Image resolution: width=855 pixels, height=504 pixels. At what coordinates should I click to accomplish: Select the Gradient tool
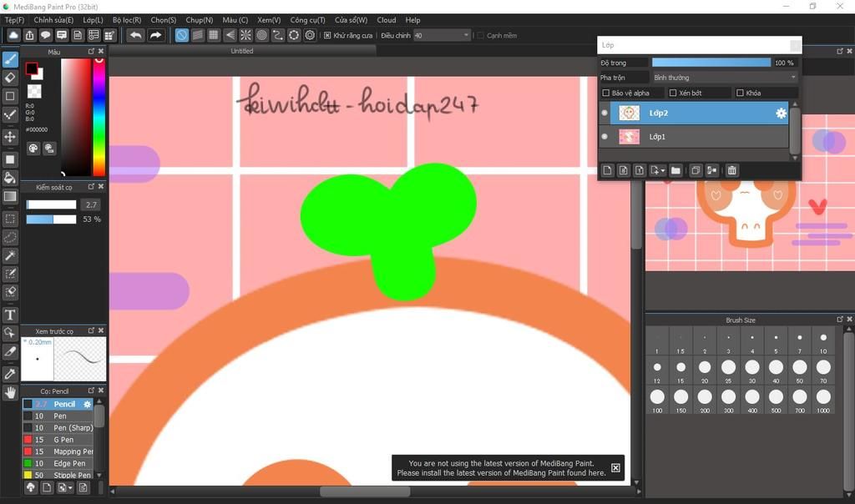[x=10, y=196]
